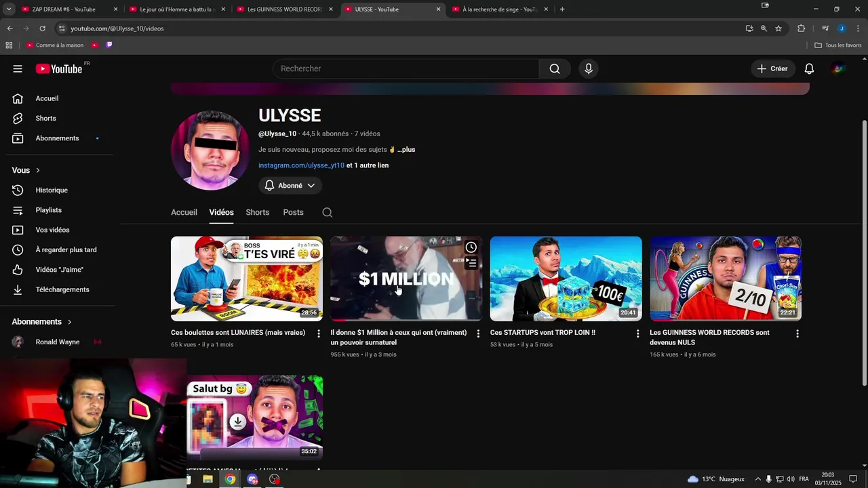The image size is (868, 488).
Task: Click the address bar URL
Action: (117, 28)
